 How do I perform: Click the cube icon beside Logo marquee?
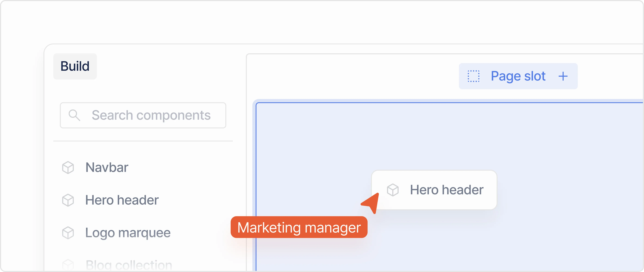click(x=68, y=233)
